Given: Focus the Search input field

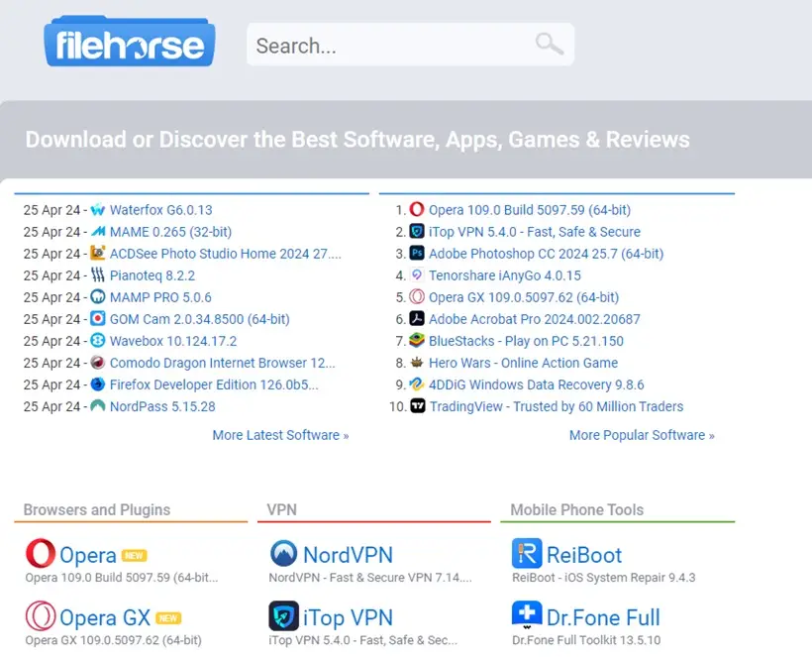Looking at the screenshot, I should click(x=410, y=45).
